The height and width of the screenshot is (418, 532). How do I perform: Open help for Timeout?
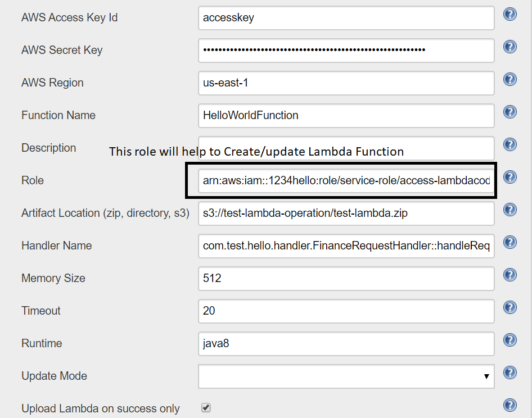click(510, 307)
